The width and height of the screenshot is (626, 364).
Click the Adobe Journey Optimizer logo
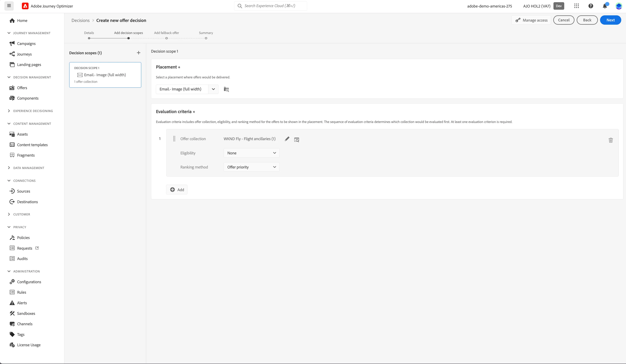25,6
